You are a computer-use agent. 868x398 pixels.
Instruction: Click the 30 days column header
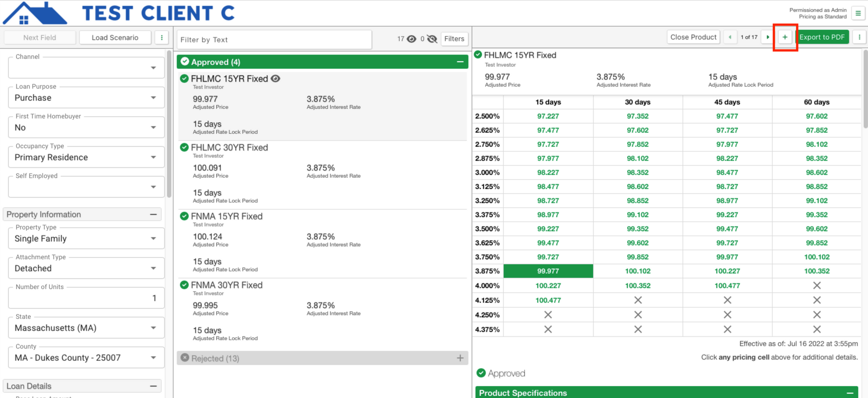coord(638,102)
